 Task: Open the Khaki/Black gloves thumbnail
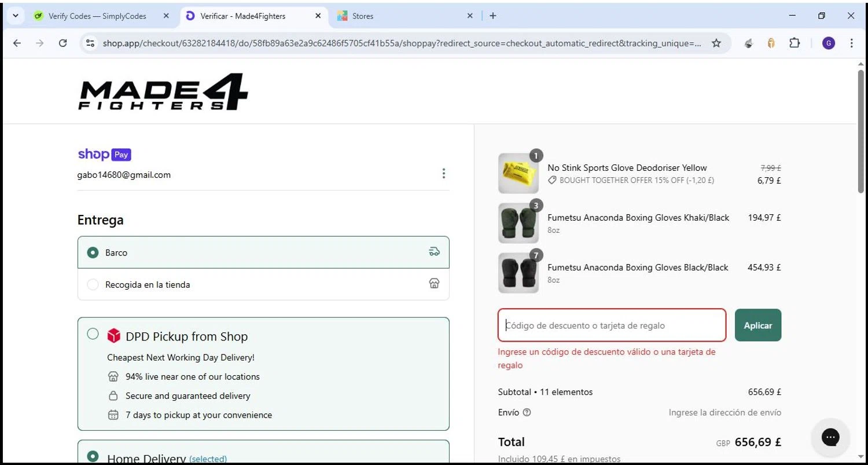[x=518, y=223]
